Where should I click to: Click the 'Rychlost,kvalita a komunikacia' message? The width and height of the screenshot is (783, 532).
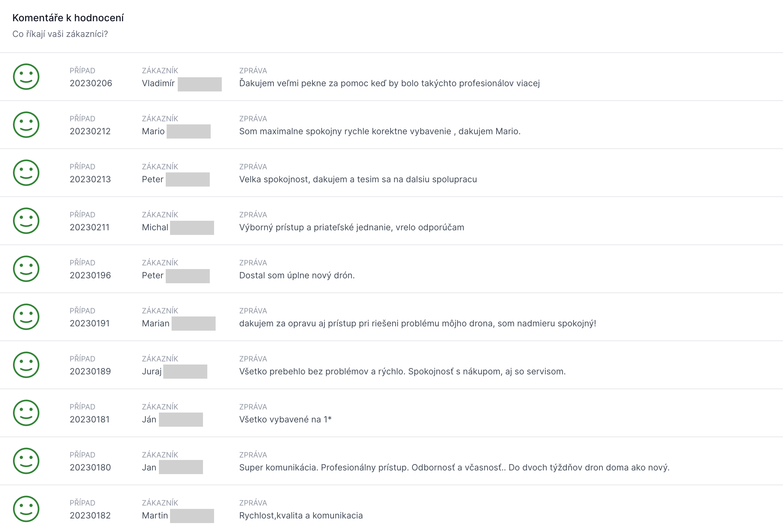(x=301, y=515)
